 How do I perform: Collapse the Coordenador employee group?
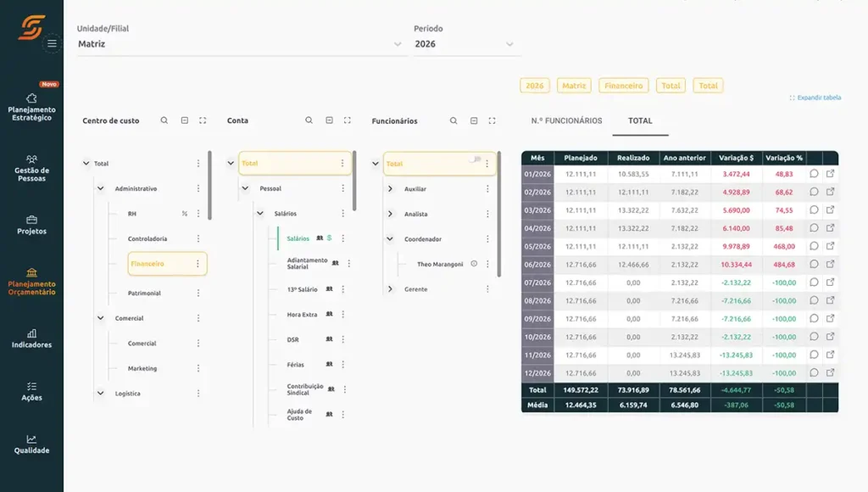[x=390, y=239]
